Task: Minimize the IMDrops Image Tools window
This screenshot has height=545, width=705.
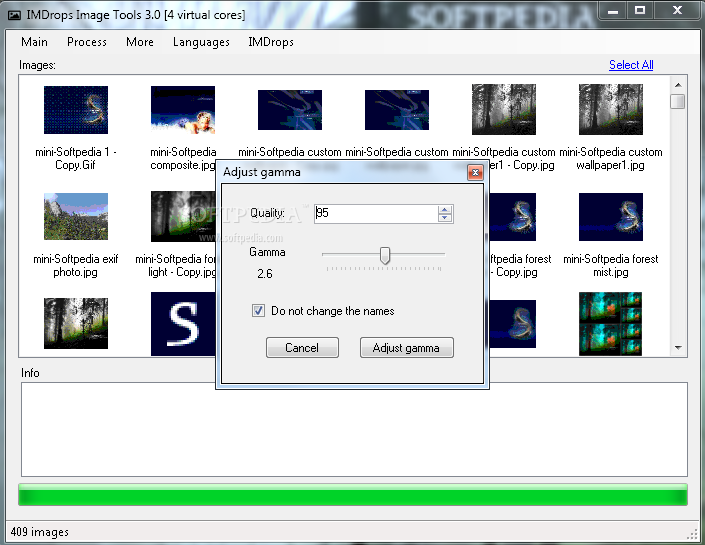Action: (x=613, y=11)
